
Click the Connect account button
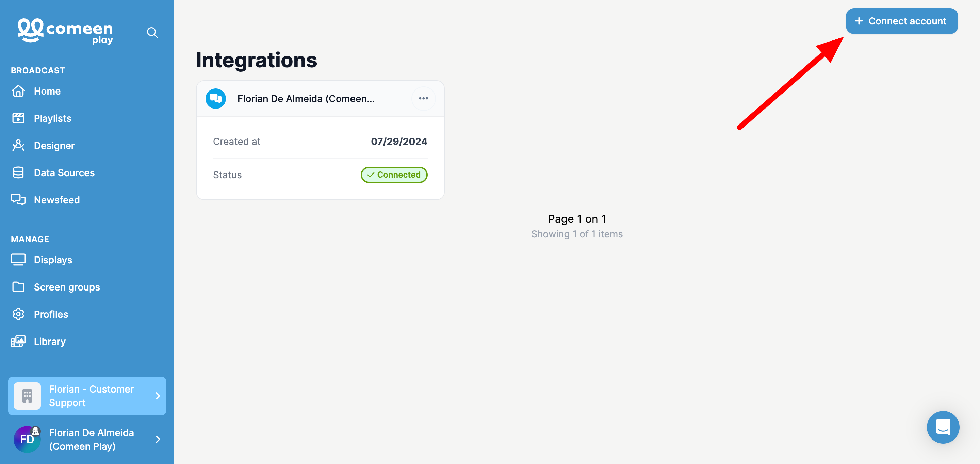(902, 21)
